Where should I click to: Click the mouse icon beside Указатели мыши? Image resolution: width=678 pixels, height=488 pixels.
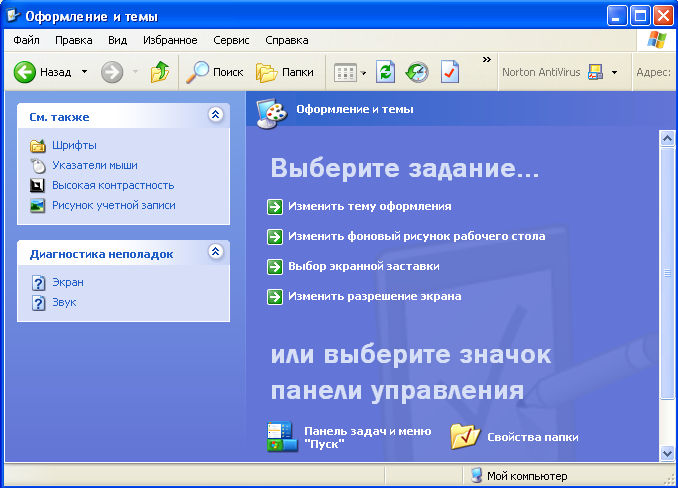click(38, 166)
